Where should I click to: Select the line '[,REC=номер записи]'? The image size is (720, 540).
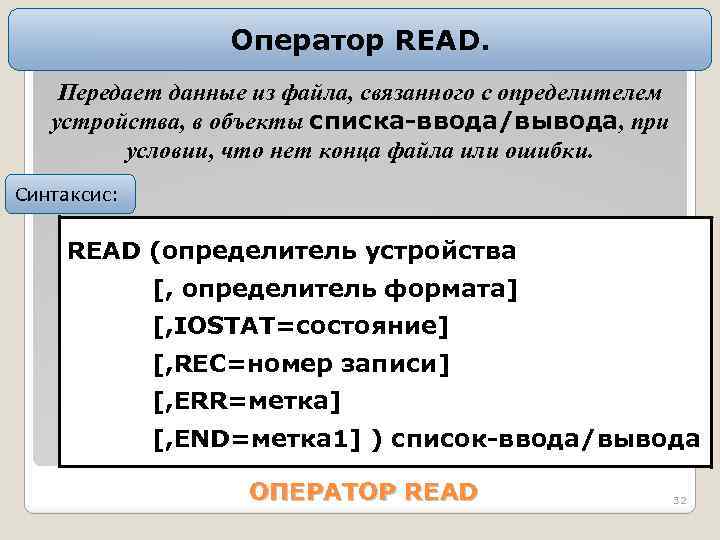click(301, 364)
